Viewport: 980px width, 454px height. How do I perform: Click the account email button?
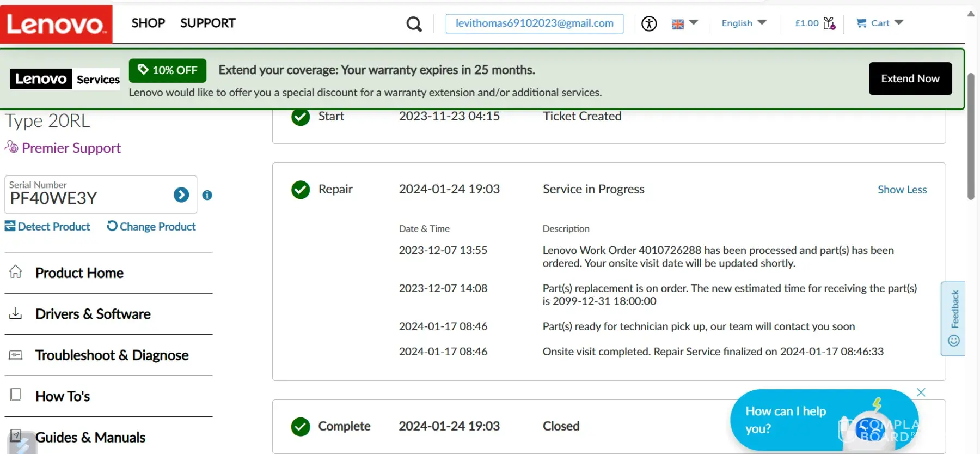pos(535,23)
